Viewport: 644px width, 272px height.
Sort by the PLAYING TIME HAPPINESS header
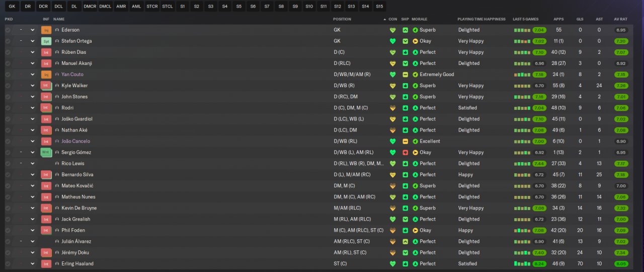click(x=481, y=19)
